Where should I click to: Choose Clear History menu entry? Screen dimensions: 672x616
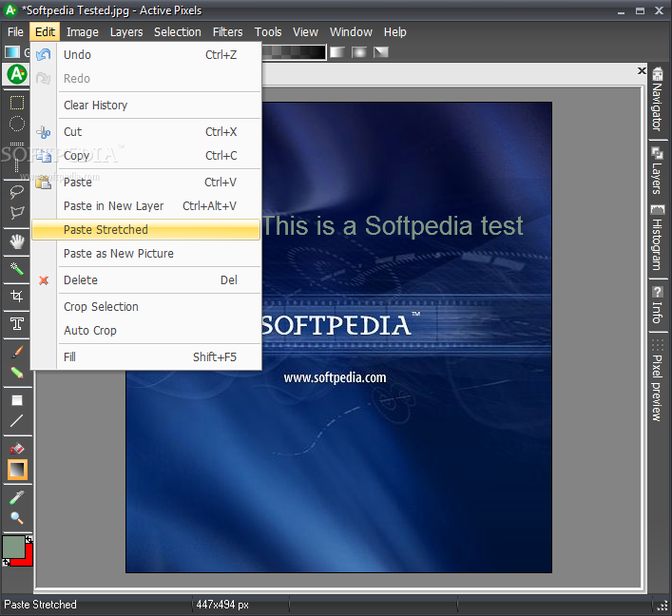pos(146,105)
